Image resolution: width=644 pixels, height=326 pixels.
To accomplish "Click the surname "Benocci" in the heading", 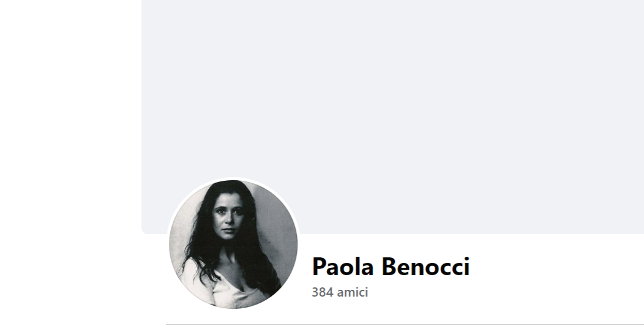I will tap(425, 267).
